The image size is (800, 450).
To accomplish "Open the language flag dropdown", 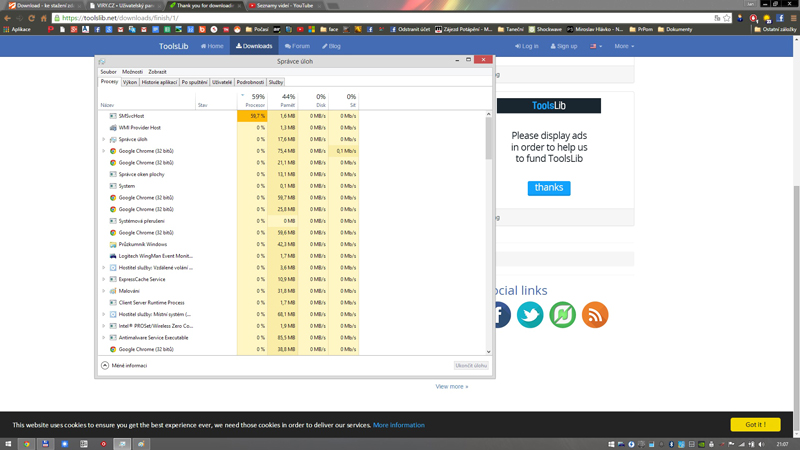I will tap(595, 46).
